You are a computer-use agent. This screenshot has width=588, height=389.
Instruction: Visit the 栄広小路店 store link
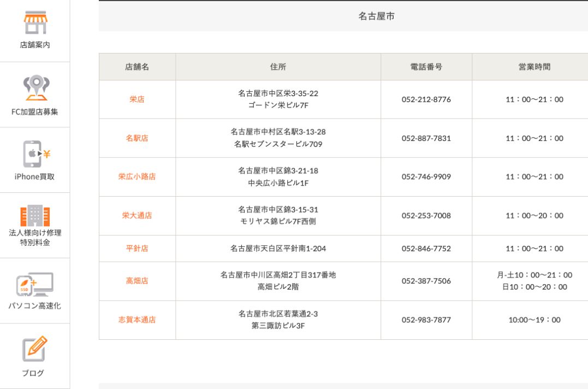click(x=137, y=176)
